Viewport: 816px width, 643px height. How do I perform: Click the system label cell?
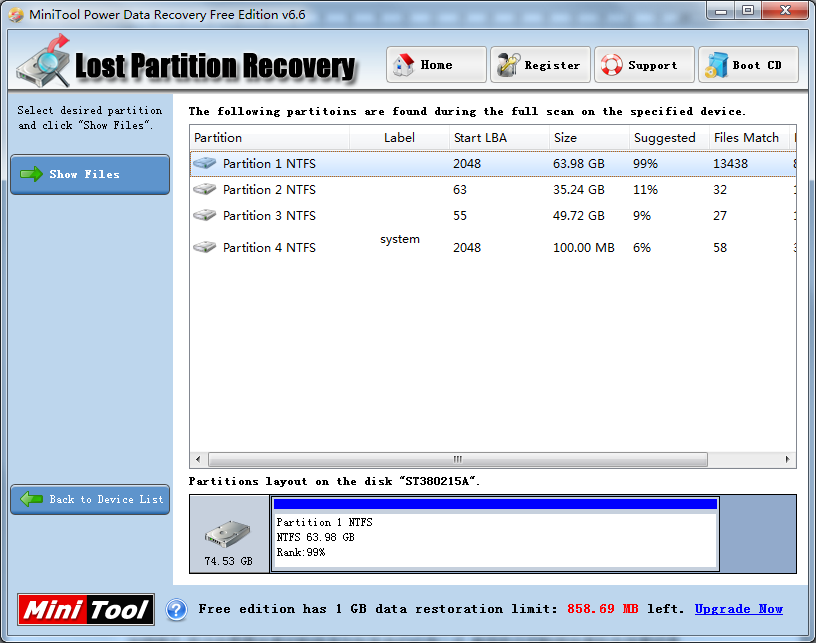coord(400,239)
